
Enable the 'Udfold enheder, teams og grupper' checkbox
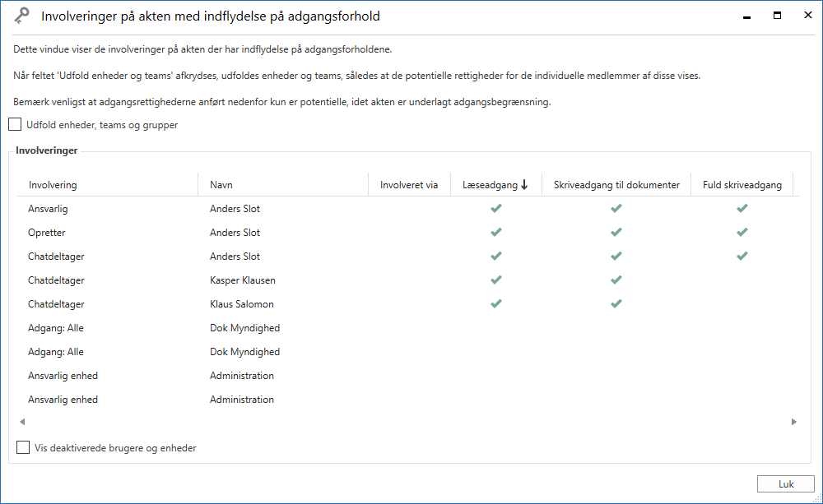[x=15, y=124]
